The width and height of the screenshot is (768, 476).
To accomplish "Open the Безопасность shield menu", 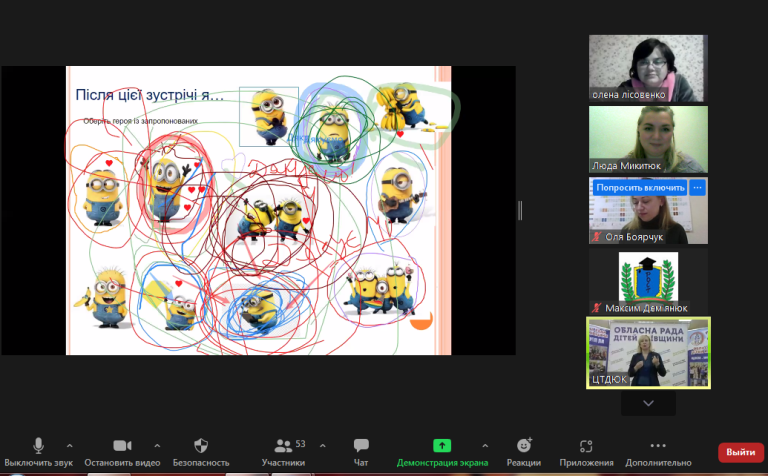I will pyautogui.click(x=201, y=452).
